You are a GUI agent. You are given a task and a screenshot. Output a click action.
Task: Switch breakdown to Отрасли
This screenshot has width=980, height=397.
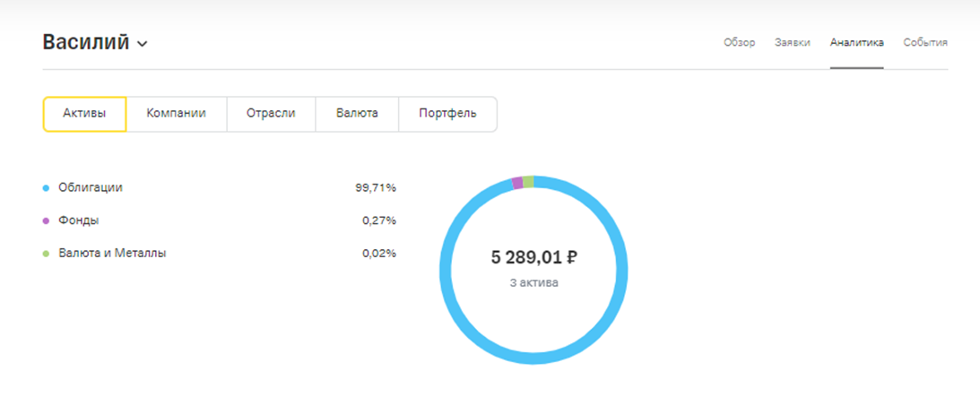pos(271,114)
